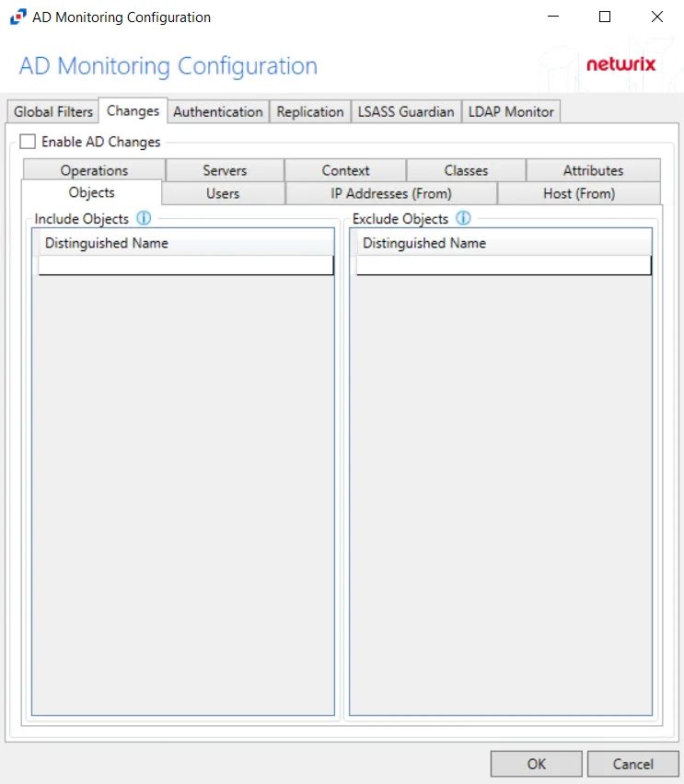Maximize the AD Monitoring Configuration window
This screenshot has height=784, width=684.
[605, 17]
